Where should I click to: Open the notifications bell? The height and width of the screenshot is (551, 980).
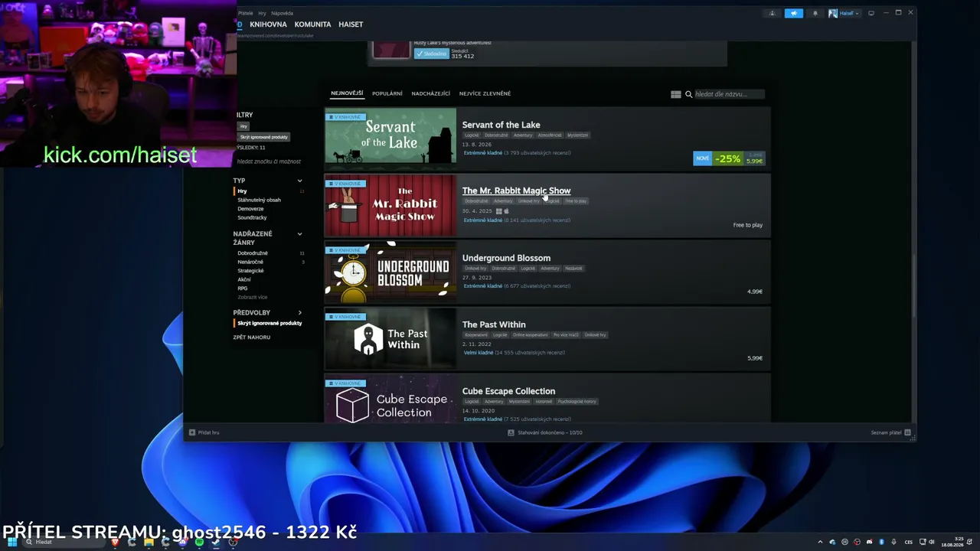tap(815, 13)
